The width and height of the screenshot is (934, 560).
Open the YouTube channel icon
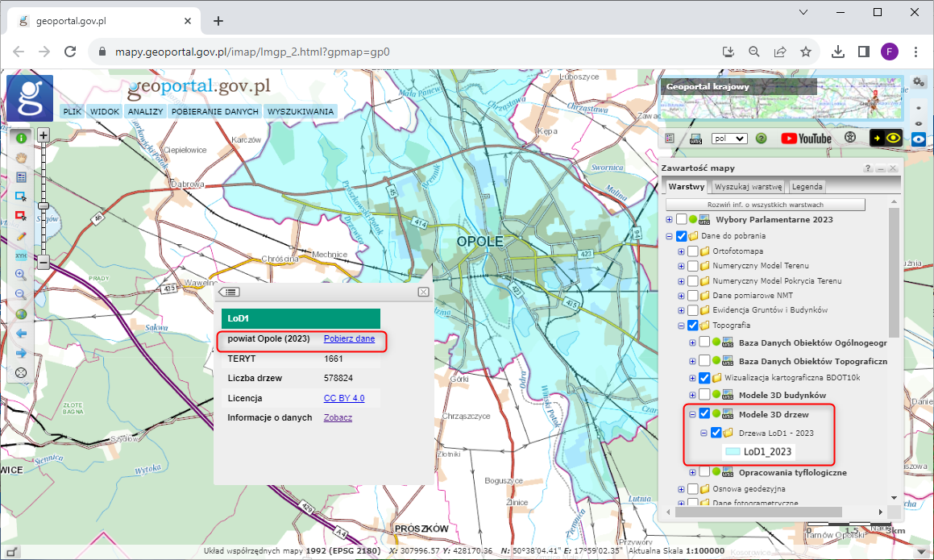(805, 139)
